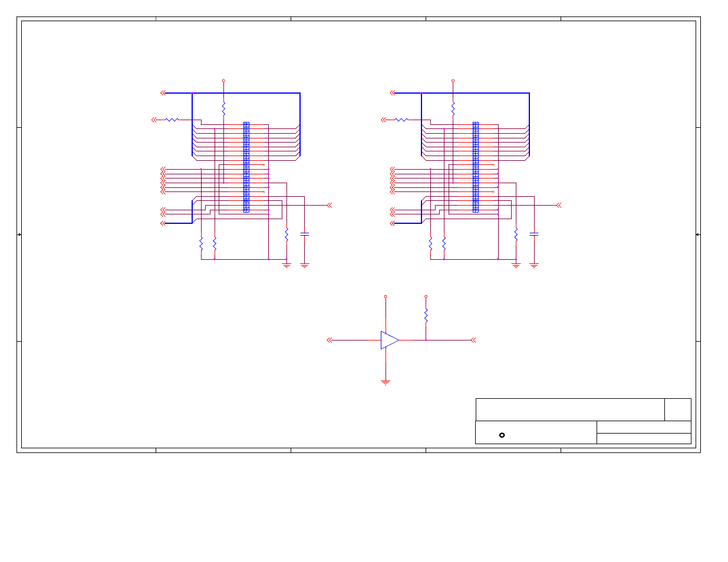Select bottom blue bus connector of left circuit
The height and width of the screenshot is (562, 728).
[163, 223]
